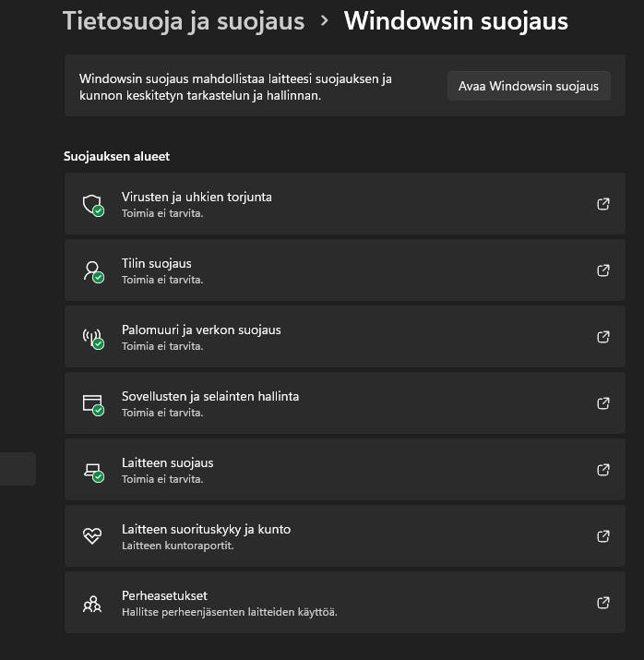Open external link icon for Tilin suojaus
This screenshot has height=660, width=644.
point(603,270)
